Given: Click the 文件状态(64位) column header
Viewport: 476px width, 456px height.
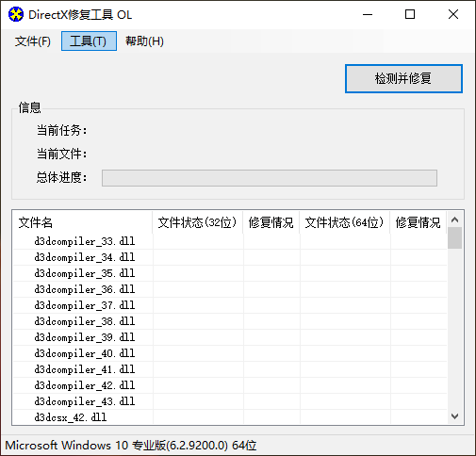Looking at the screenshot, I should (x=345, y=222).
